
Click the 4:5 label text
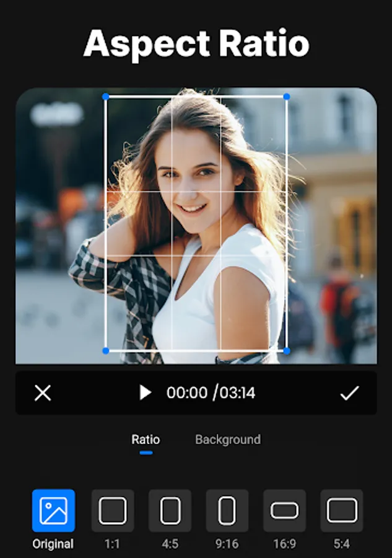coord(170,544)
